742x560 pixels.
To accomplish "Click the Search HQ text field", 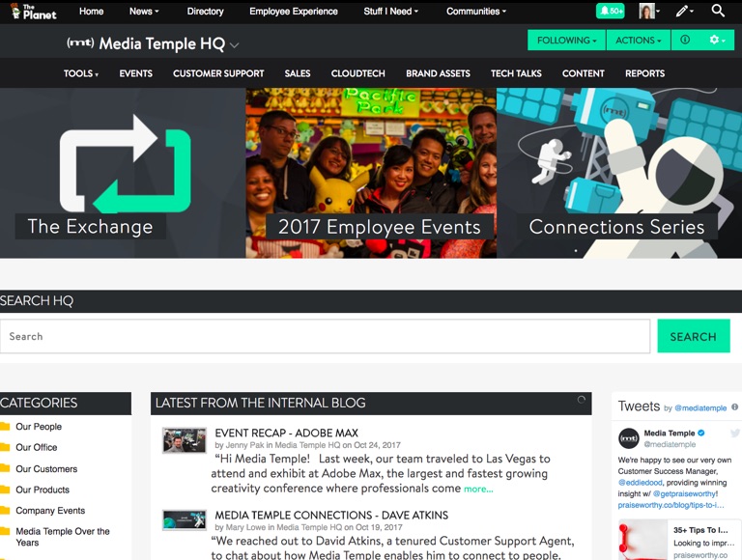I will pyautogui.click(x=325, y=336).
